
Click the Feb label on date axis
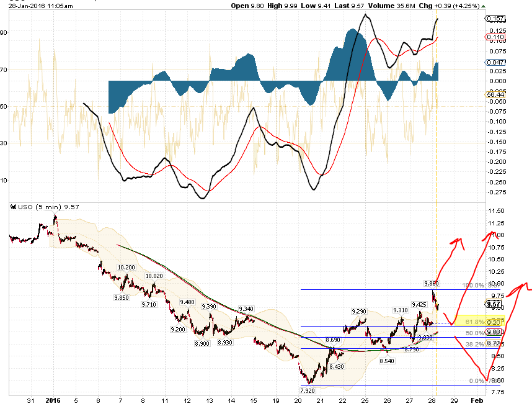(x=477, y=400)
